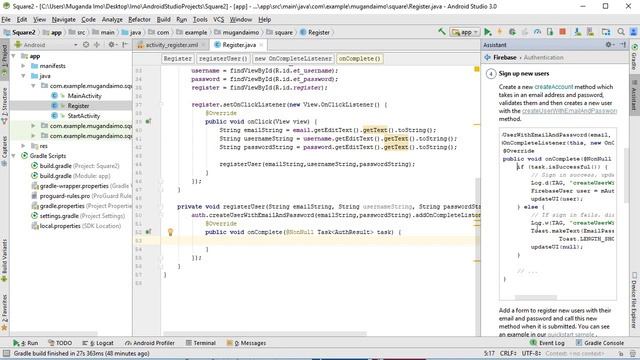Screen dimensions: 640x360
Task: Collapse the java folder
Action: [x=24, y=76]
